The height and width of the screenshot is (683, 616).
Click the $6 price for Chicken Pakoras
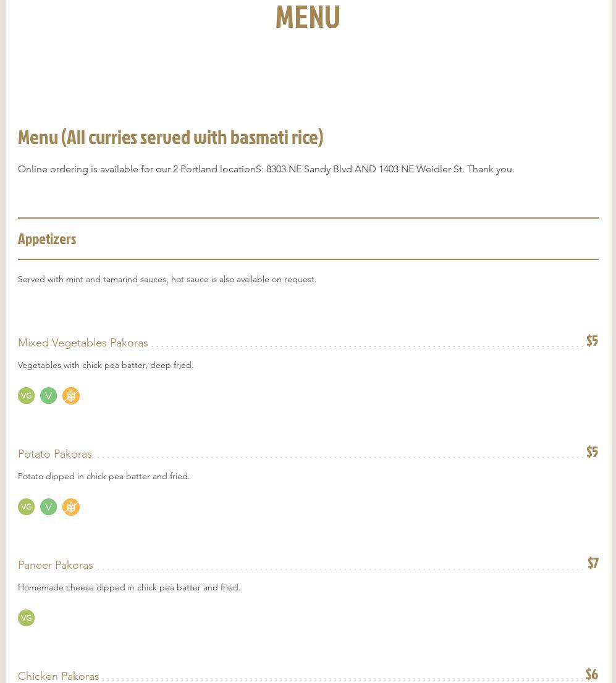click(592, 674)
